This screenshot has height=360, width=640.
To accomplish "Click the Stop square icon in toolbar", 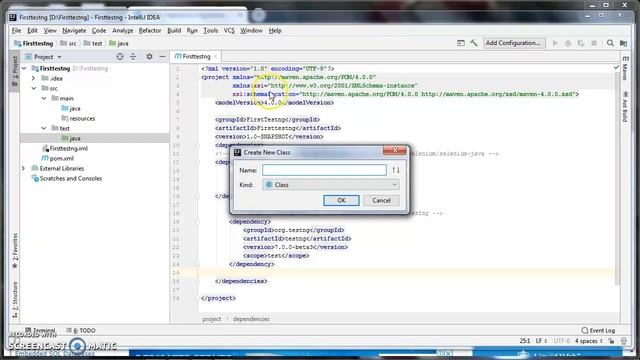I will click(x=594, y=43).
